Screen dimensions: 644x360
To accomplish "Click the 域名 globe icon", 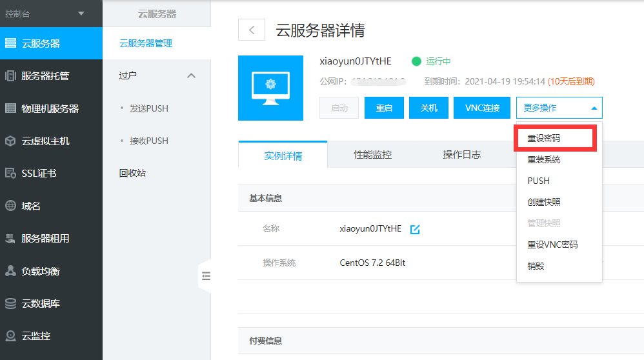I will point(11,206).
